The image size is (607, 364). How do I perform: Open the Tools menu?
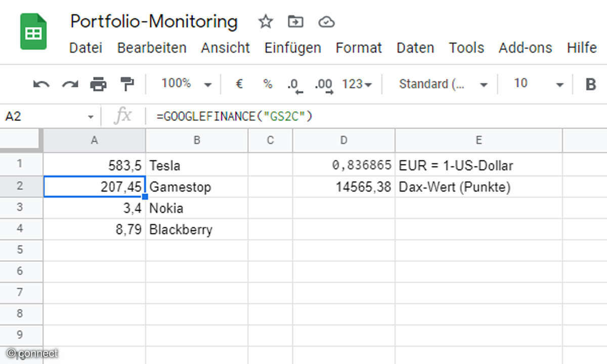[x=466, y=48]
